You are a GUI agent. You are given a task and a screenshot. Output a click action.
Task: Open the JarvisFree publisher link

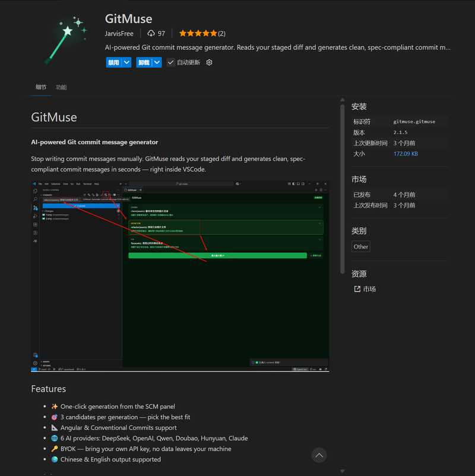coord(119,34)
